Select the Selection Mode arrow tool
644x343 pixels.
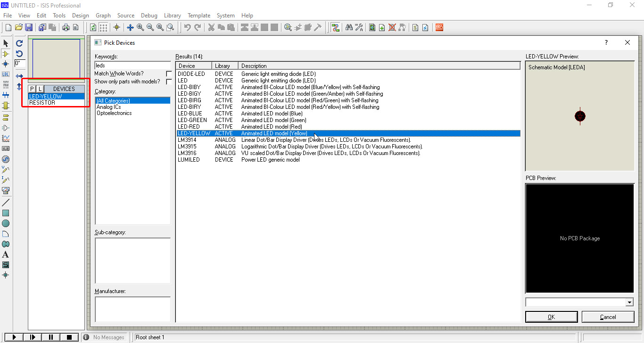(6, 43)
